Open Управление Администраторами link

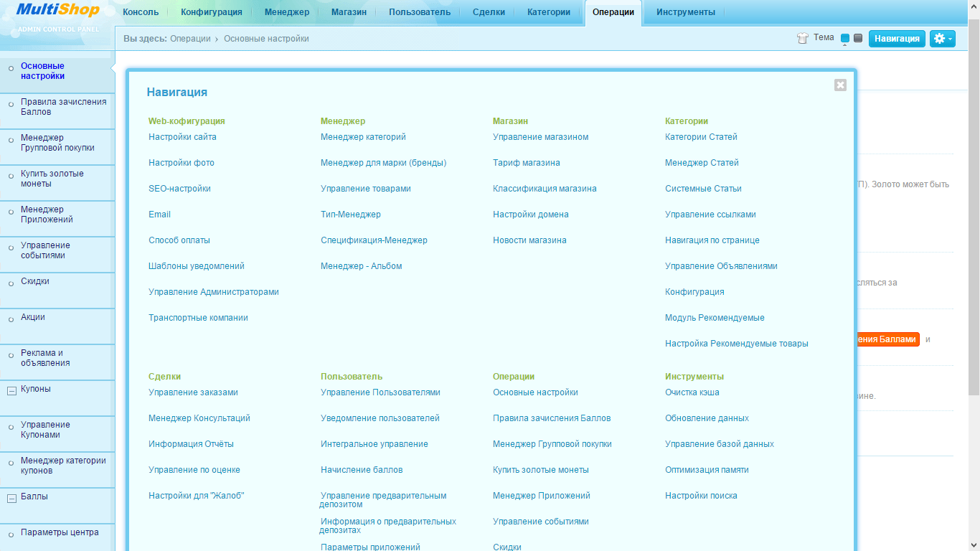pyautogui.click(x=214, y=292)
